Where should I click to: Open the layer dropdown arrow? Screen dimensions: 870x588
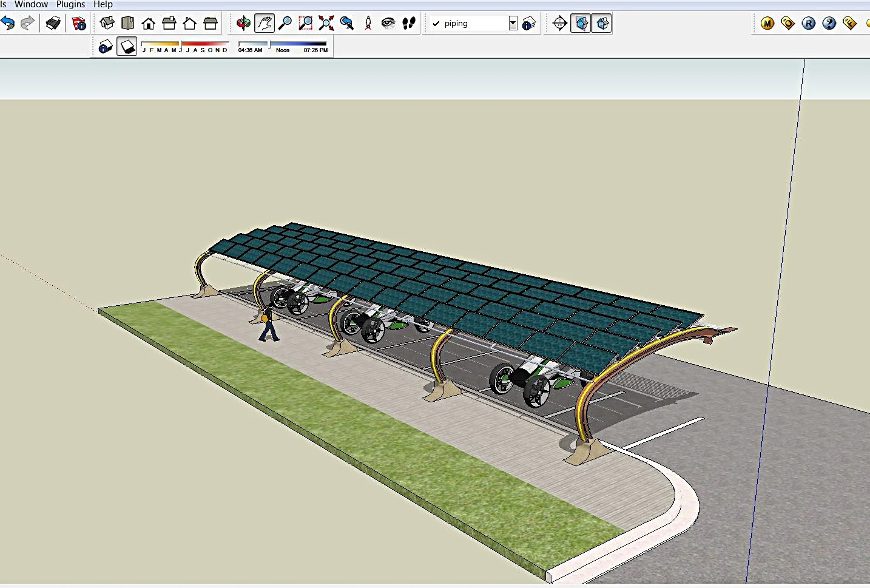pyautogui.click(x=513, y=24)
